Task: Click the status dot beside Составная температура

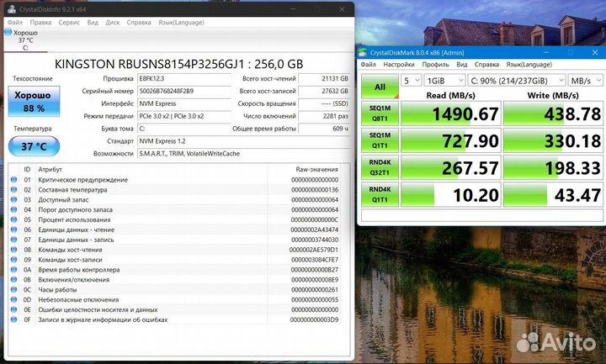Action: [13, 190]
